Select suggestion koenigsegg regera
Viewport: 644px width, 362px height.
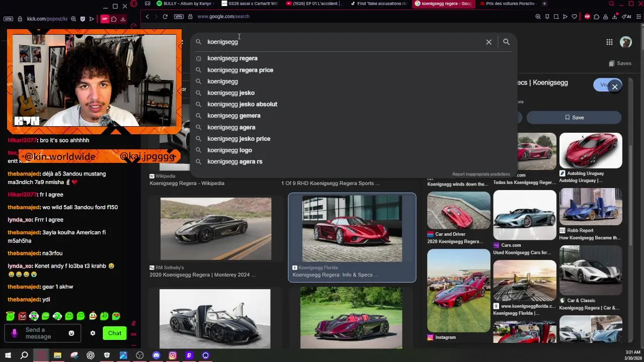(232, 58)
